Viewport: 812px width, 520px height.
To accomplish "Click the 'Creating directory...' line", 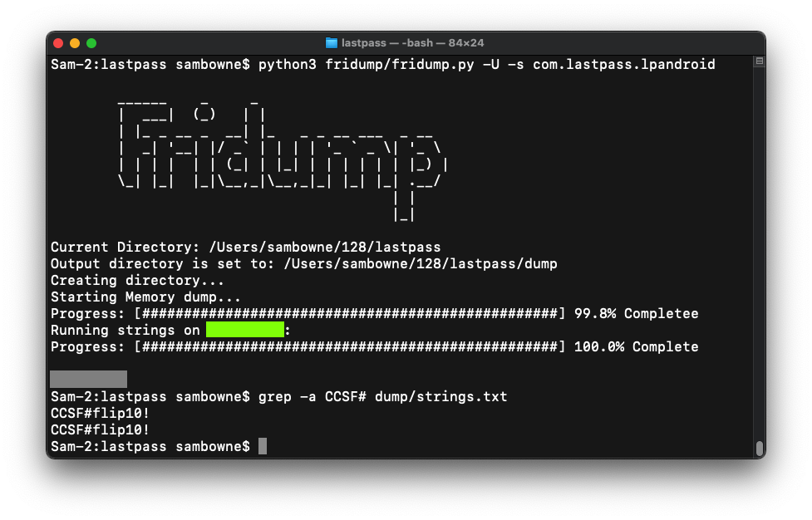I will 137,281.
